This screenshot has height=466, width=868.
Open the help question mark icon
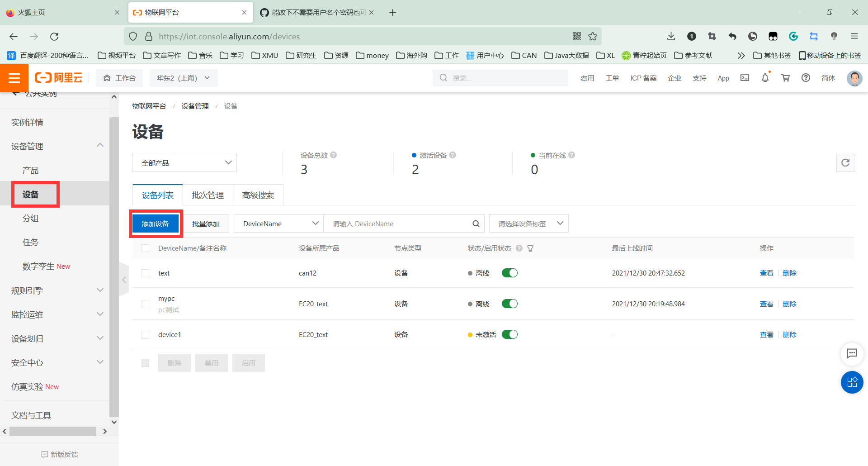click(806, 78)
